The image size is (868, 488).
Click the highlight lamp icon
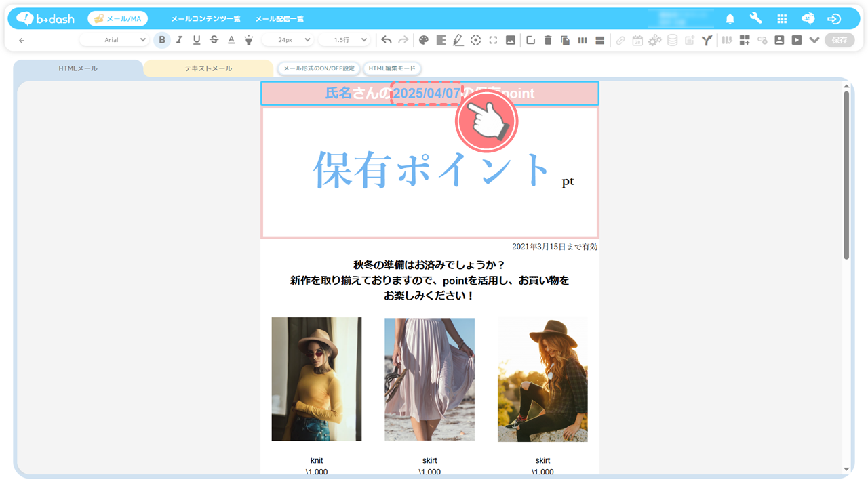point(249,40)
